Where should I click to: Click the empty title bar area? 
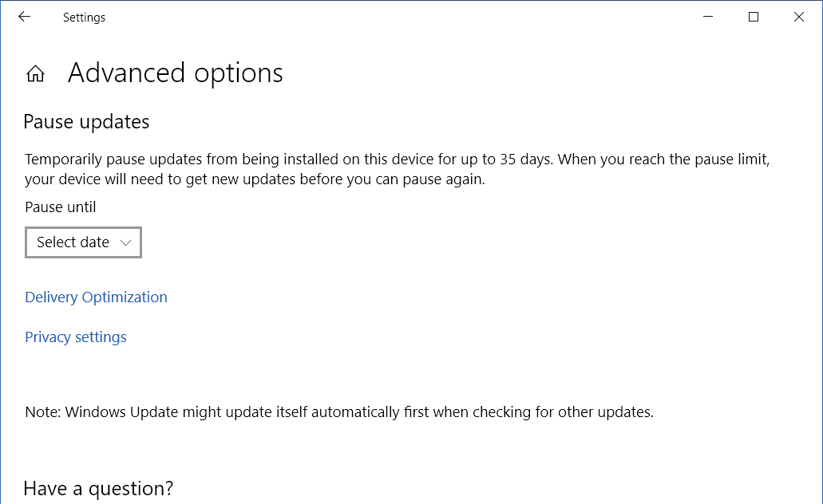(x=399, y=17)
